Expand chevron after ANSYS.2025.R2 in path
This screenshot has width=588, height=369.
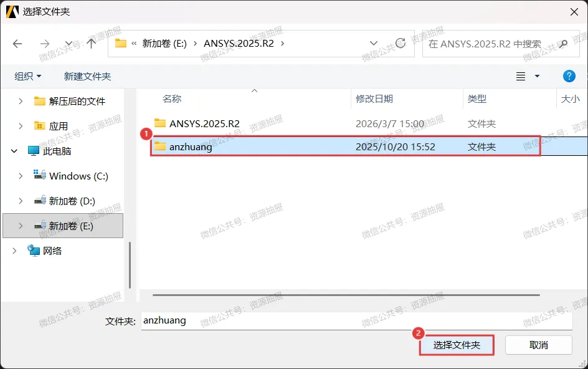[x=282, y=44]
